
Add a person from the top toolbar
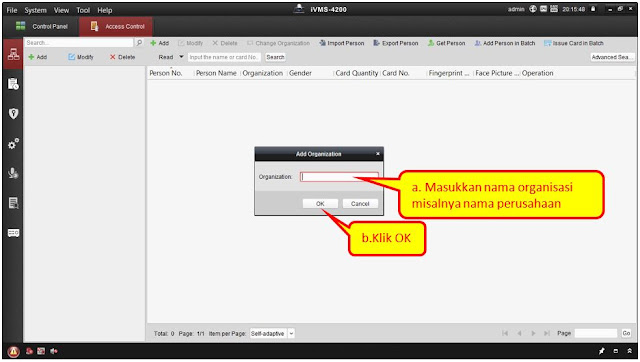coord(160,43)
